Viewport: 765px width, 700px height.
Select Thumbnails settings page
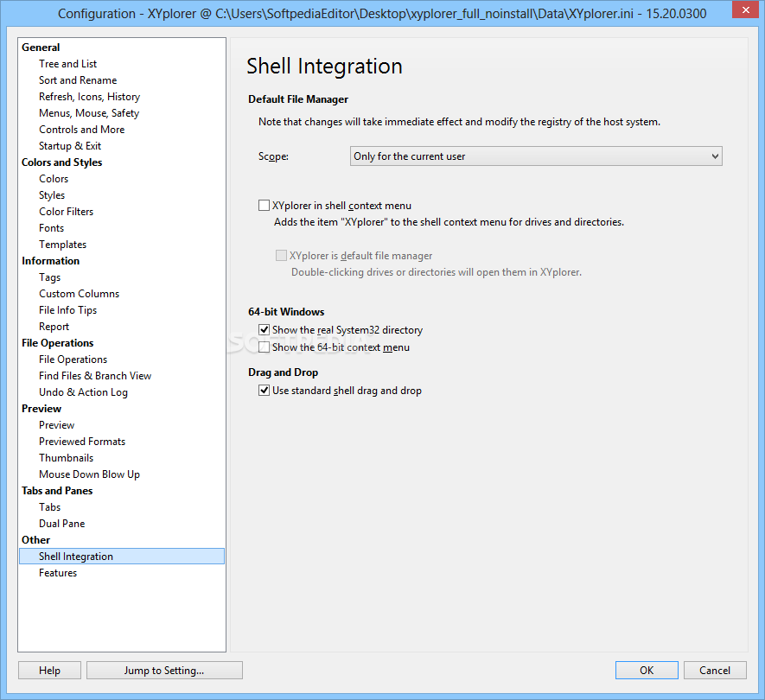point(67,458)
